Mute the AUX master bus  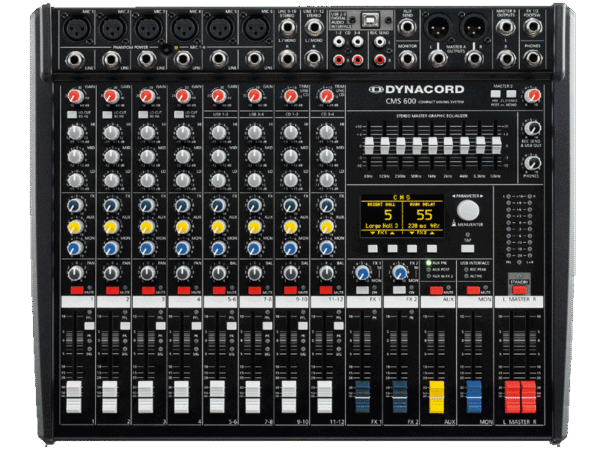point(436,290)
